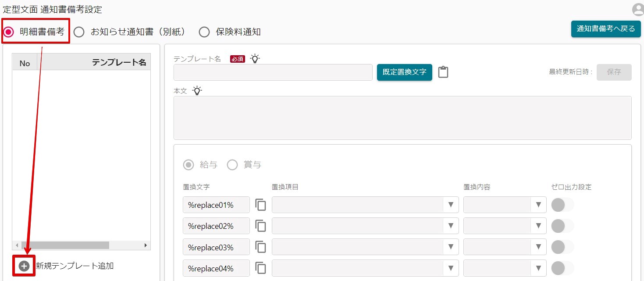The width and height of the screenshot is (644, 281).
Task: Copy the %replace02% placeholder via its copy icon
Action: pos(261,226)
